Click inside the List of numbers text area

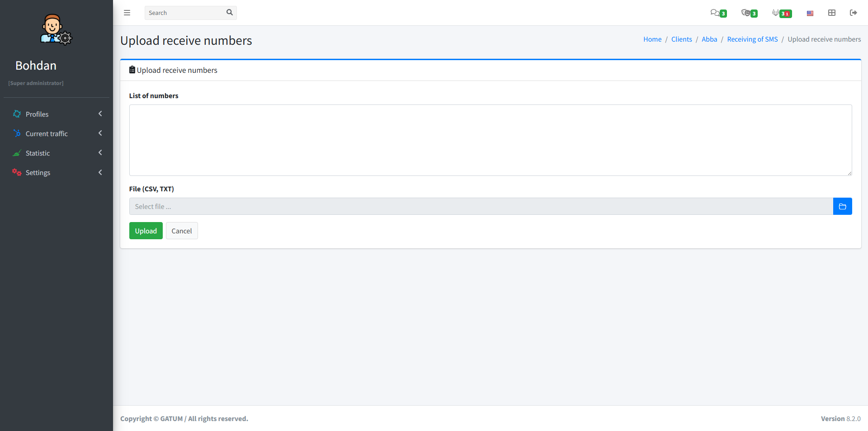(x=490, y=140)
